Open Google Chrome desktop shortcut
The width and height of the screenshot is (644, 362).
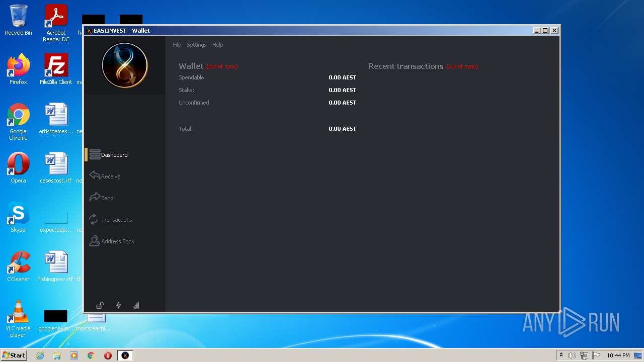[x=18, y=122]
